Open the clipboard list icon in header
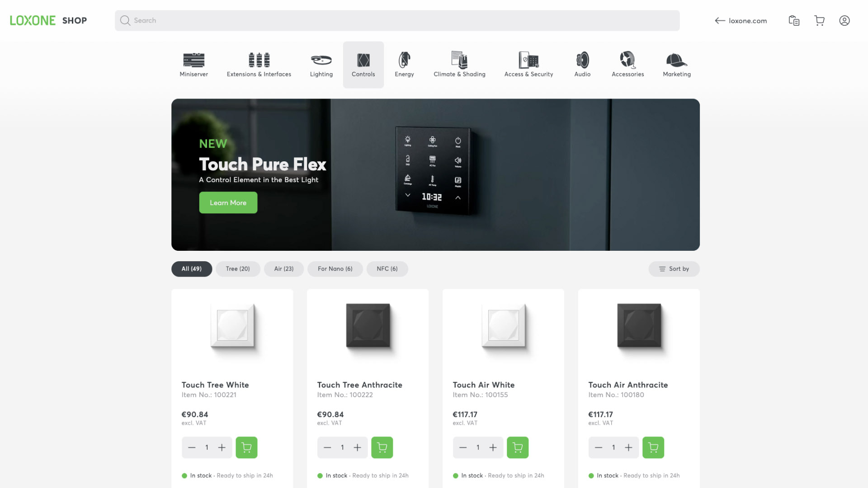Screen dimensions: 868x488 click(794, 21)
